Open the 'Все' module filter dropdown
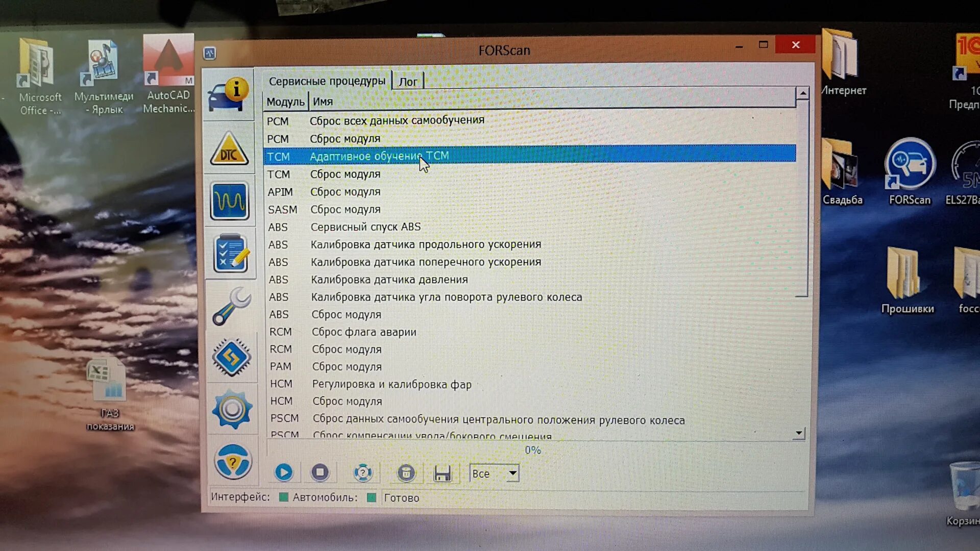The width and height of the screenshot is (980, 551). (494, 473)
